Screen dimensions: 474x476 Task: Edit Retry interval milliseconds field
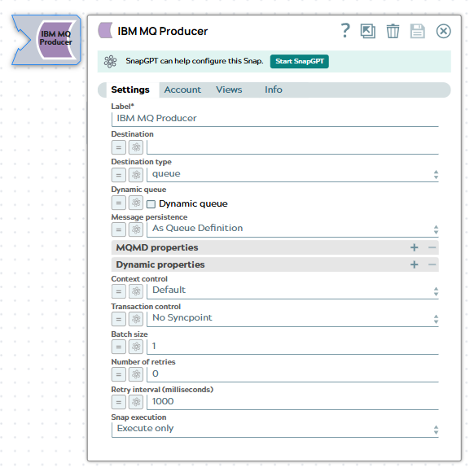point(292,402)
